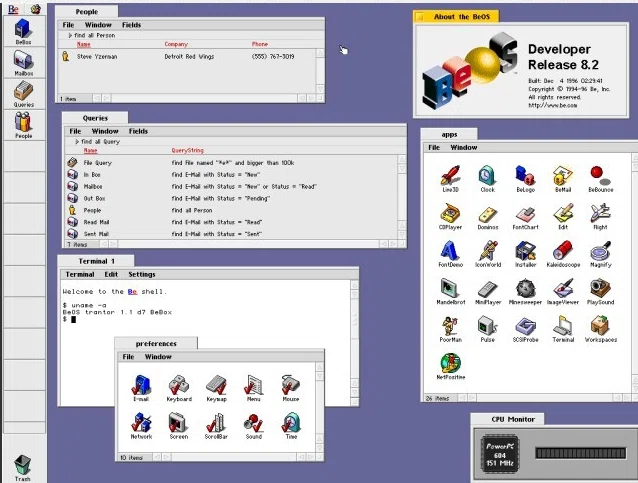The width and height of the screenshot is (638, 483).
Task: Open the File menu in People window
Action: coord(68,25)
